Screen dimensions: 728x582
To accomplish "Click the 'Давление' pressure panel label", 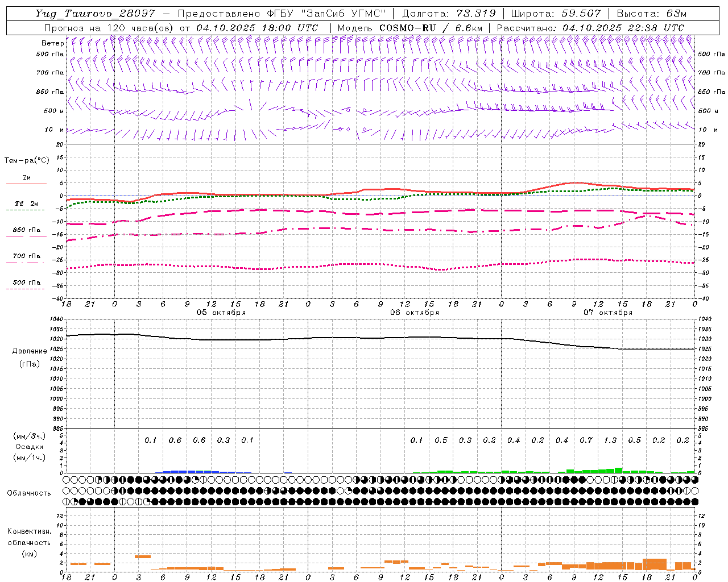I will [30, 351].
